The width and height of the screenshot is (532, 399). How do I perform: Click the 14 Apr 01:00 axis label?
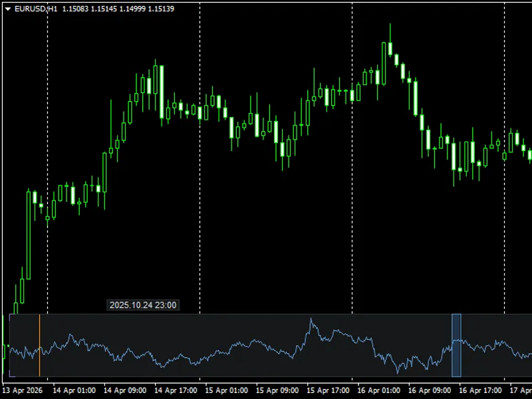pos(74,390)
